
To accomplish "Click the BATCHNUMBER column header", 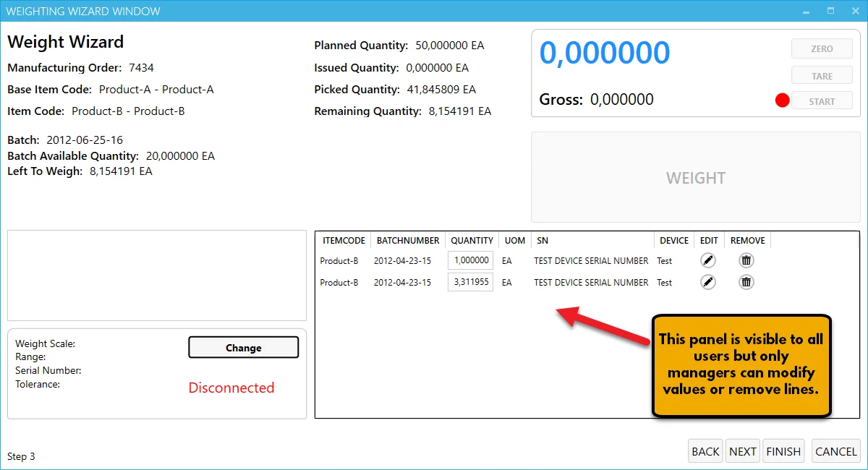I will [x=408, y=240].
